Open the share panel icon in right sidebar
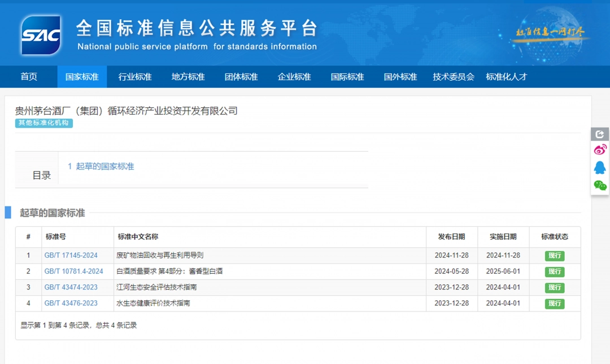 tap(600, 134)
